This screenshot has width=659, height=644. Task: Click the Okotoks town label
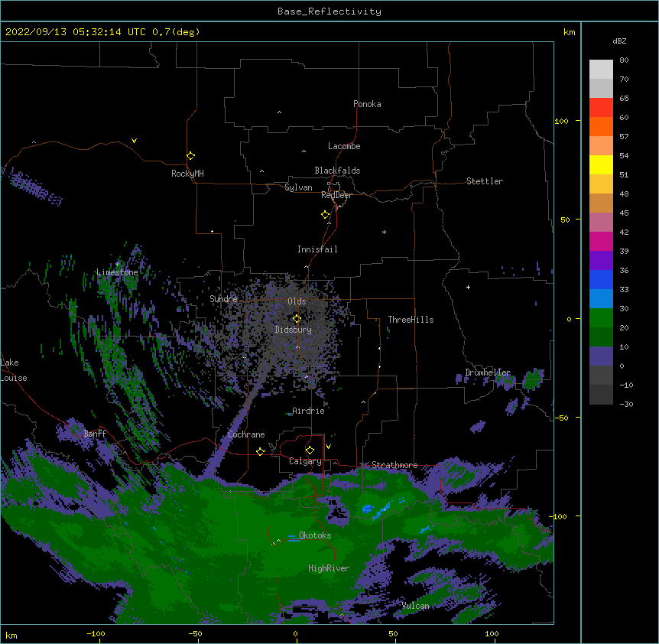tap(315, 535)
